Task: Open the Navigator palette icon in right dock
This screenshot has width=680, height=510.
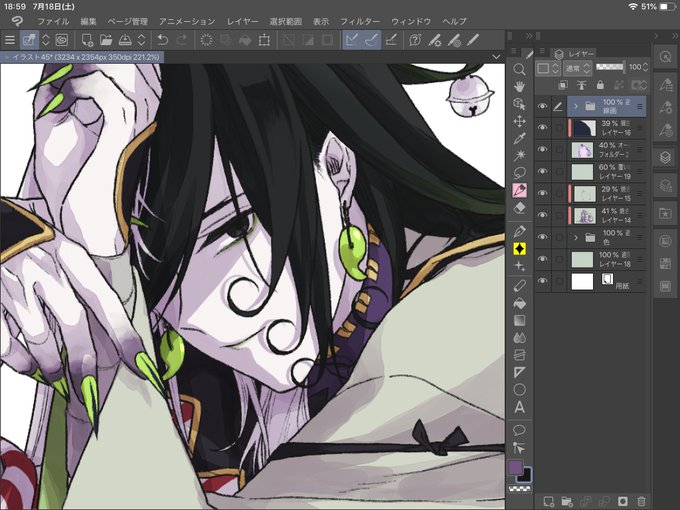Action: [x=665, y=57]
